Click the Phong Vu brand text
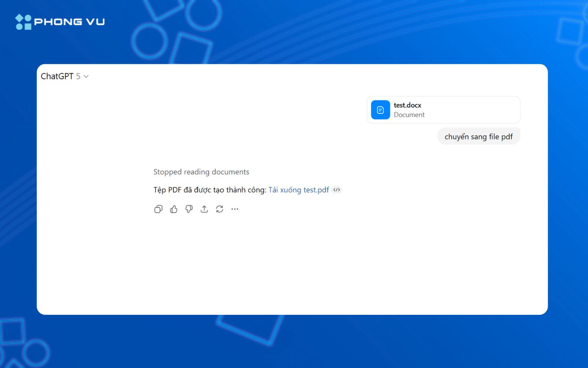 (x=69, y=22)
